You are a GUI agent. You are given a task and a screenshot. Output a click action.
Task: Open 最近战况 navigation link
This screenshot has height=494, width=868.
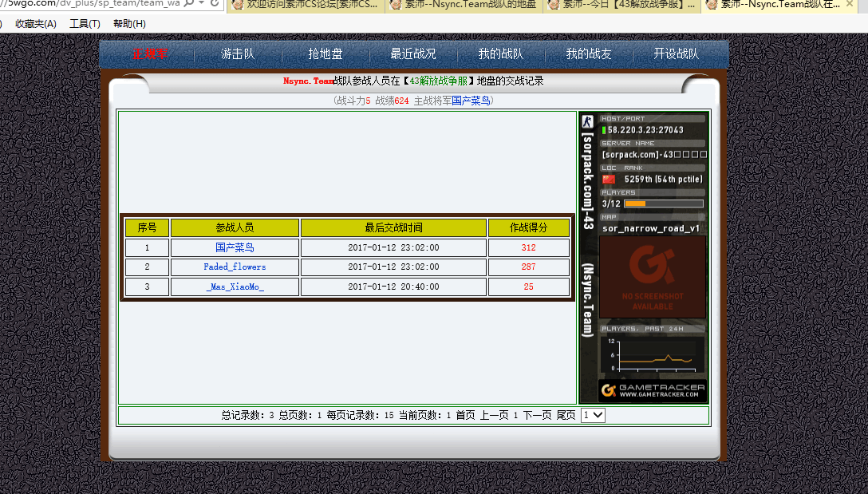click(x=413, y=54)
